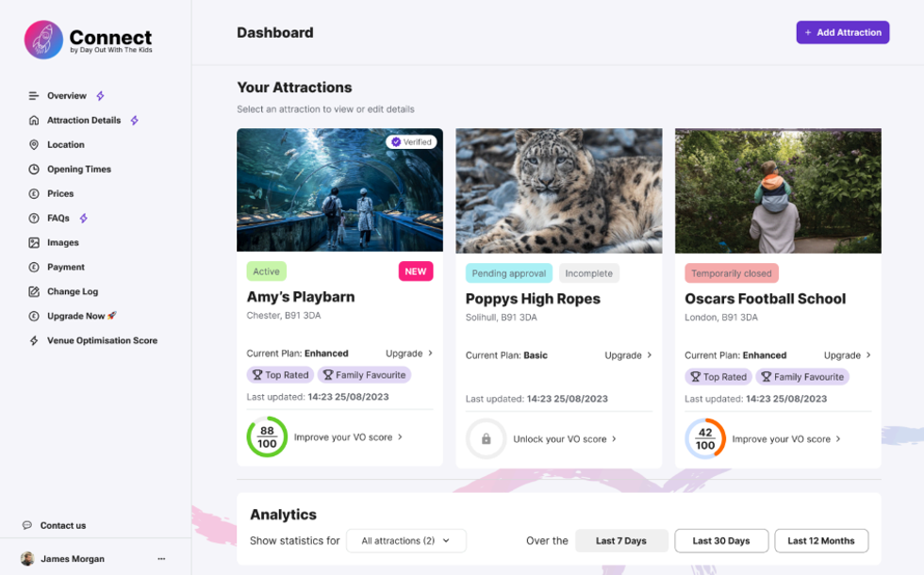Screen dimensions: 924x575
Task: Open the Contact us chat icon
Action: click(28, 524)
